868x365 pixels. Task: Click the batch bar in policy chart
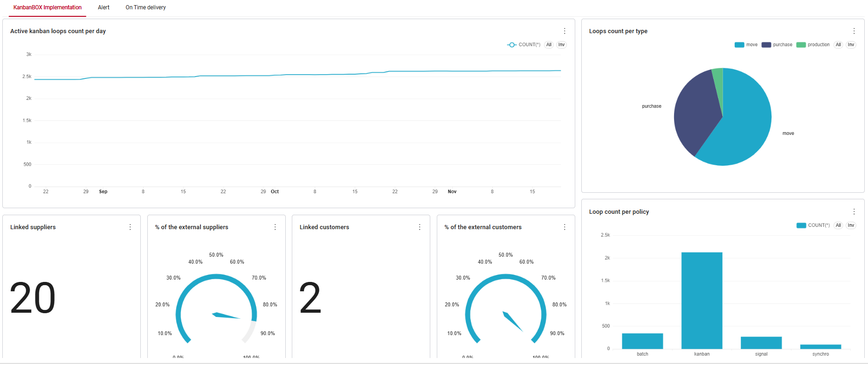click(642, 341)
